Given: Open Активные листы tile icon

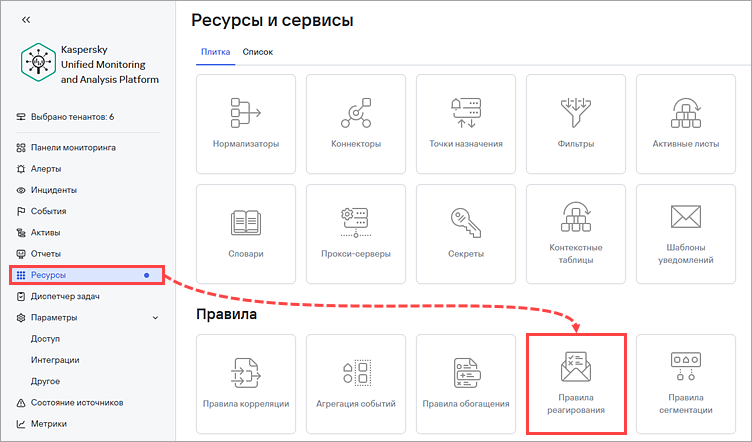Looking at the screenshot, I should pos(686,113).
